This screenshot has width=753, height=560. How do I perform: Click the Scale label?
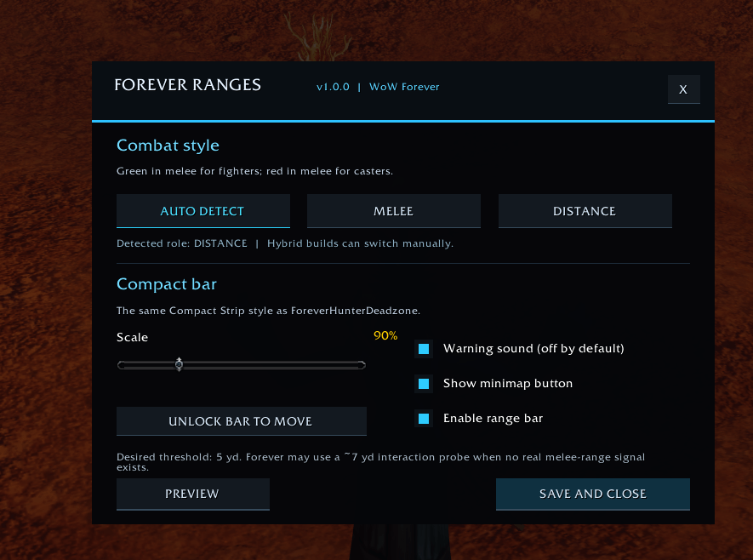click(x=132, y=337)
